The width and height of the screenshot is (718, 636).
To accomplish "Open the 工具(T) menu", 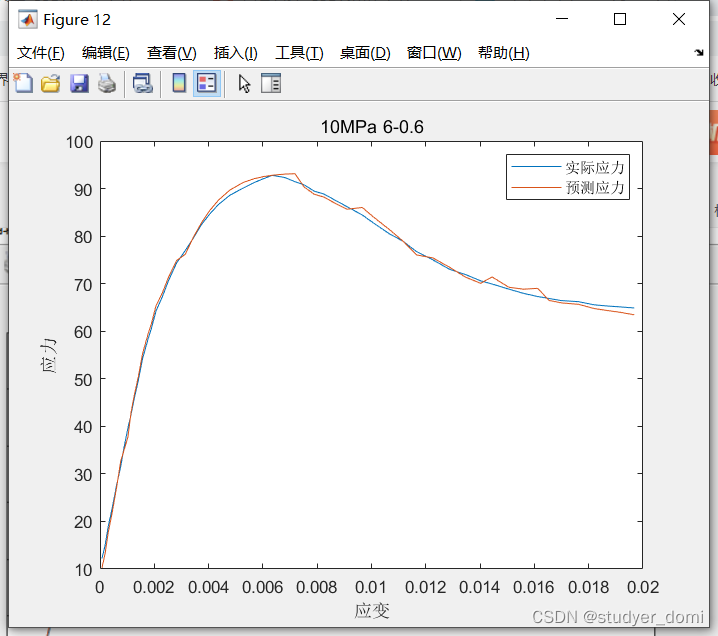I will coord(299,53).
